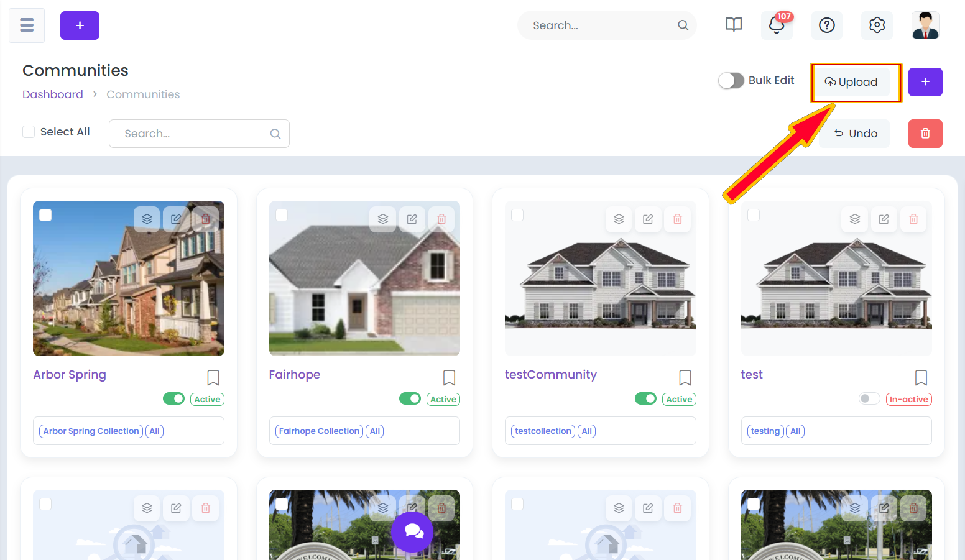Edit the Arbor Spring community
Image resolution: width=965 pixels, height=560 pixels.
tap(176, 219)
